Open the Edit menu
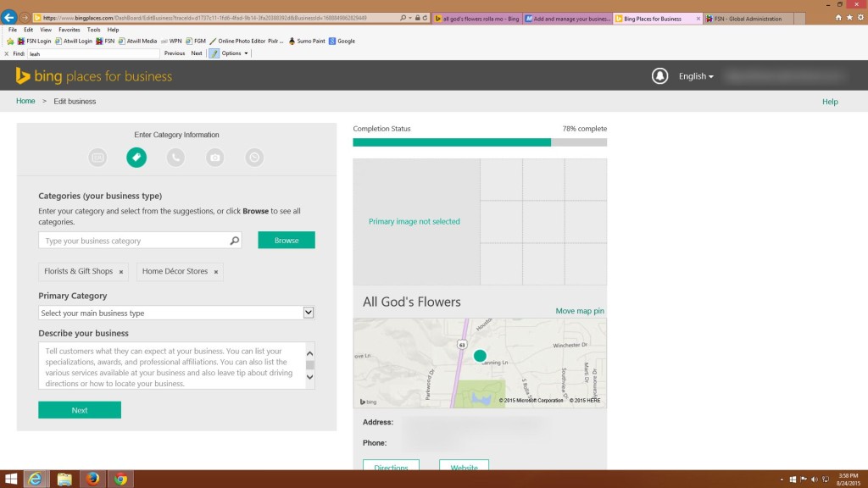Image resolution: width=868 pixels, height=488 pixels. 28,30
